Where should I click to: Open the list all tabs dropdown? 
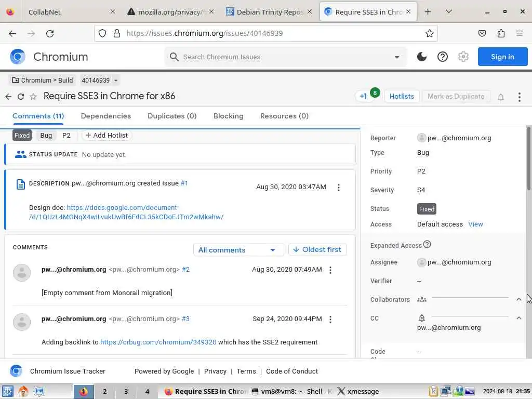[x=448, y=12]
